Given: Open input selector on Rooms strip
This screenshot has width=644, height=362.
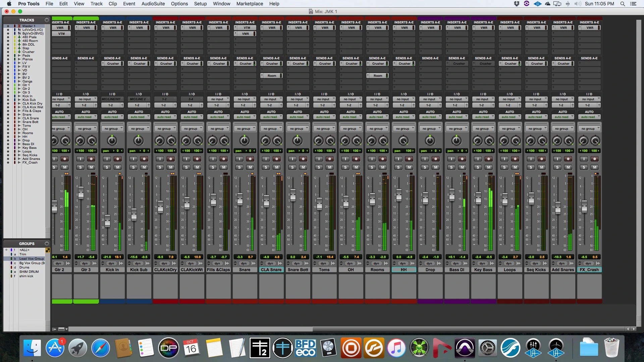Looking at the screenshot, I should click(377, 99).
